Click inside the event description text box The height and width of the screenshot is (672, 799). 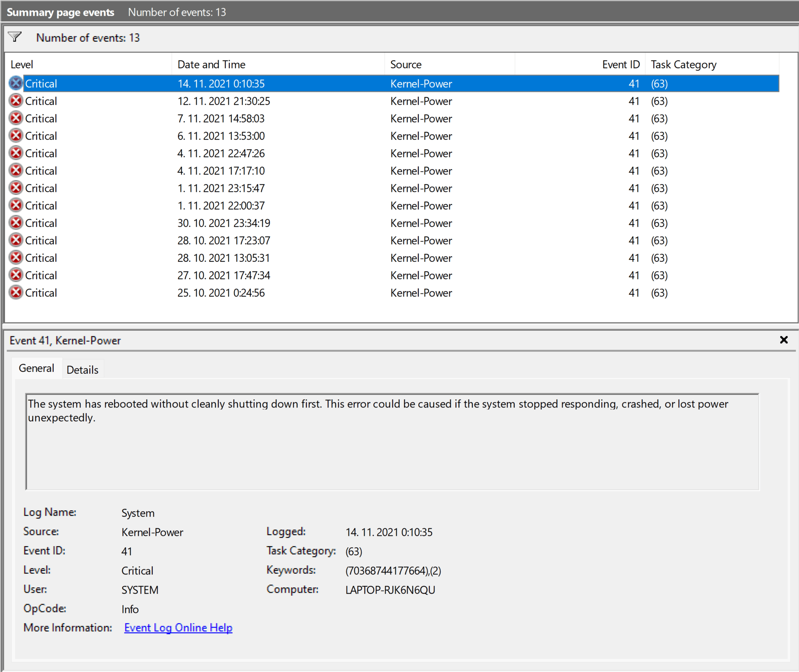pos(393,449)
